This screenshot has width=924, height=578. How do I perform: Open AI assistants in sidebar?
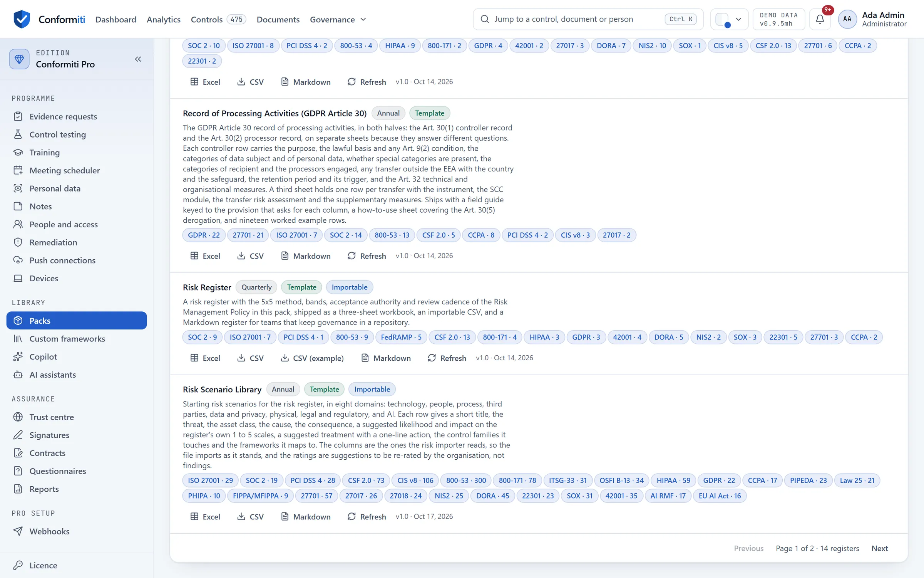[x=77, y=375]
